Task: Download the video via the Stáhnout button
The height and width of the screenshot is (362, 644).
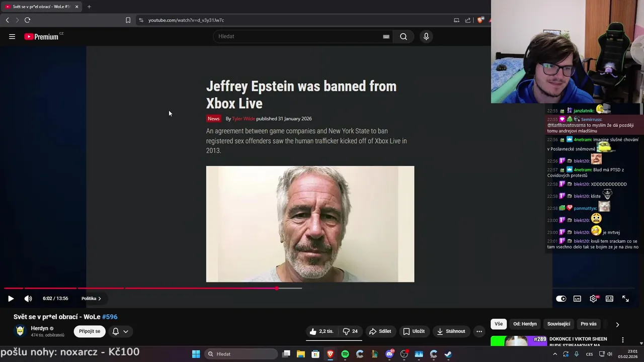Action: [x=451, y=331]
